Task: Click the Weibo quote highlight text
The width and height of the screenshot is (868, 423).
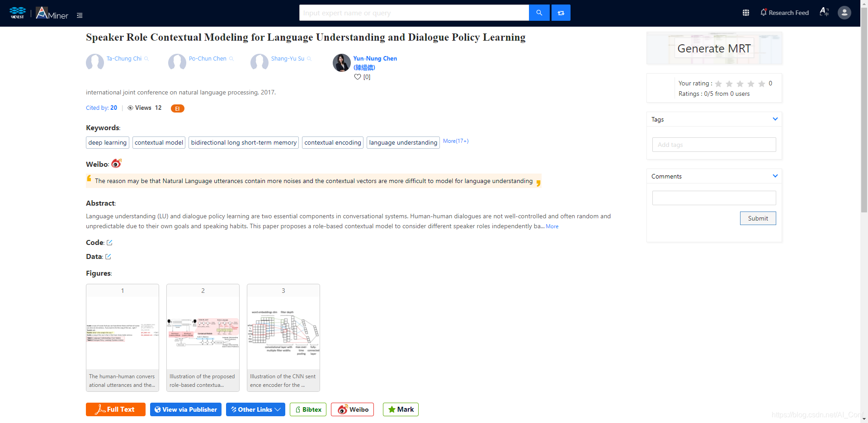Action: (314, 181)
